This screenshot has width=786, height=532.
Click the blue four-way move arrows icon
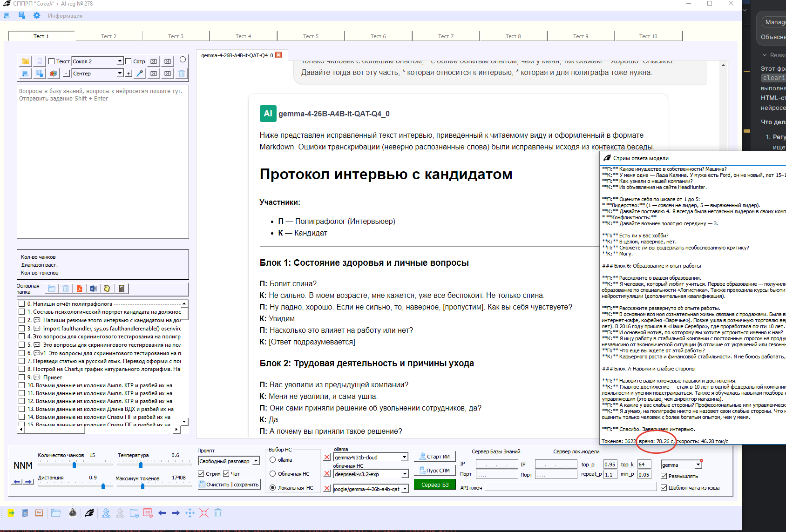click(x=190, y=513)
